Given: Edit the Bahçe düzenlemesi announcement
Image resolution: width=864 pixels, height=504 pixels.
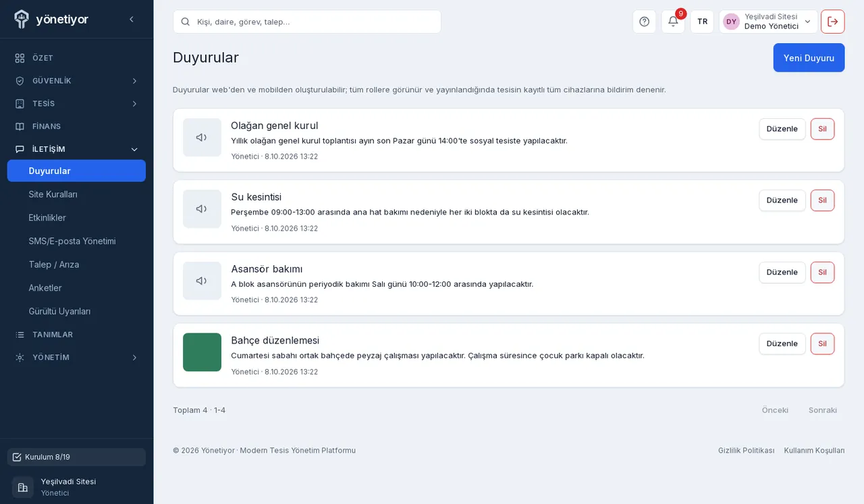Looking at the screenshot, I should tap(782, 343).
